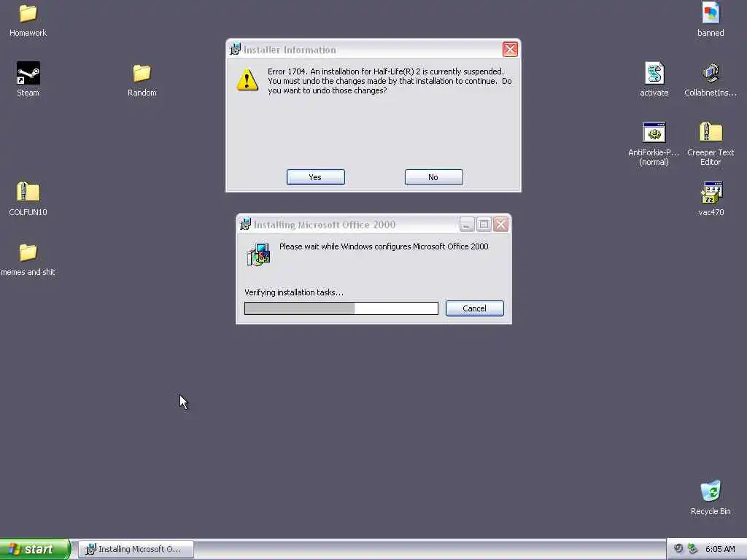
Task: Click Installing Microsoft O... taskbar button
Action: tap(136, 549)
